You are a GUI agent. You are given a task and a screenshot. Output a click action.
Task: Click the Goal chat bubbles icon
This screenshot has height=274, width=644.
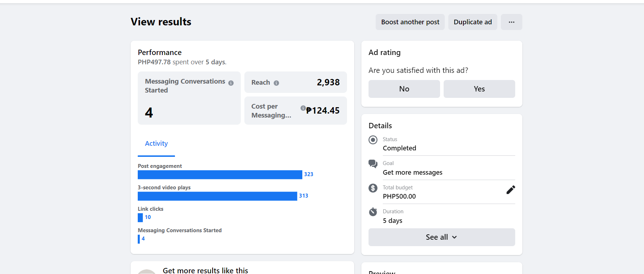pyautogui.click(x=373, y=164)
